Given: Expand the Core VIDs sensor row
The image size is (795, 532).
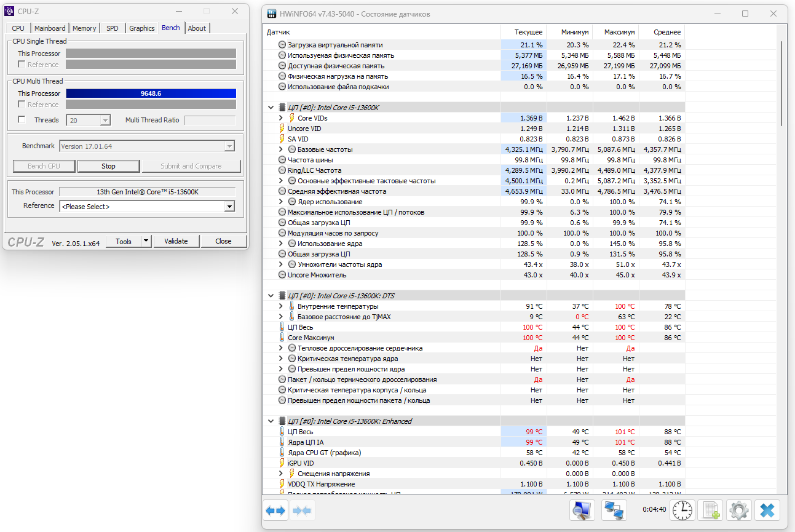Looking at the screenshot, I should click(x=281, y=118).
